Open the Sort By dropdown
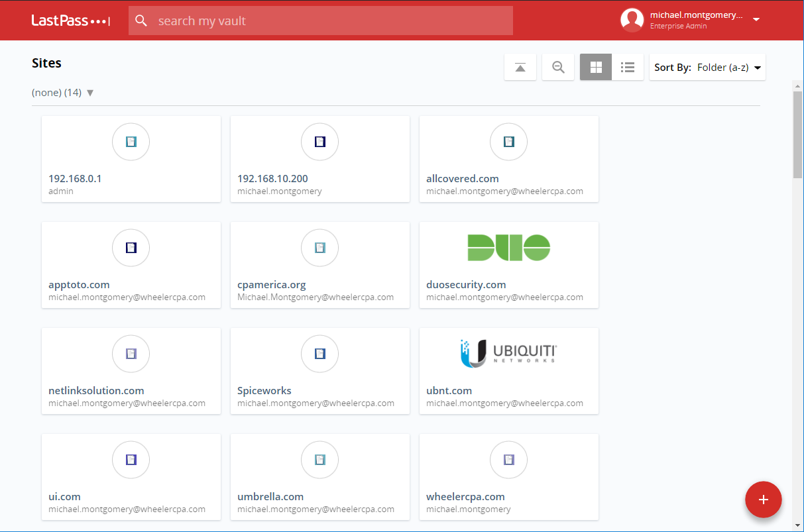804x532 pixels. (x=707, y=67)
